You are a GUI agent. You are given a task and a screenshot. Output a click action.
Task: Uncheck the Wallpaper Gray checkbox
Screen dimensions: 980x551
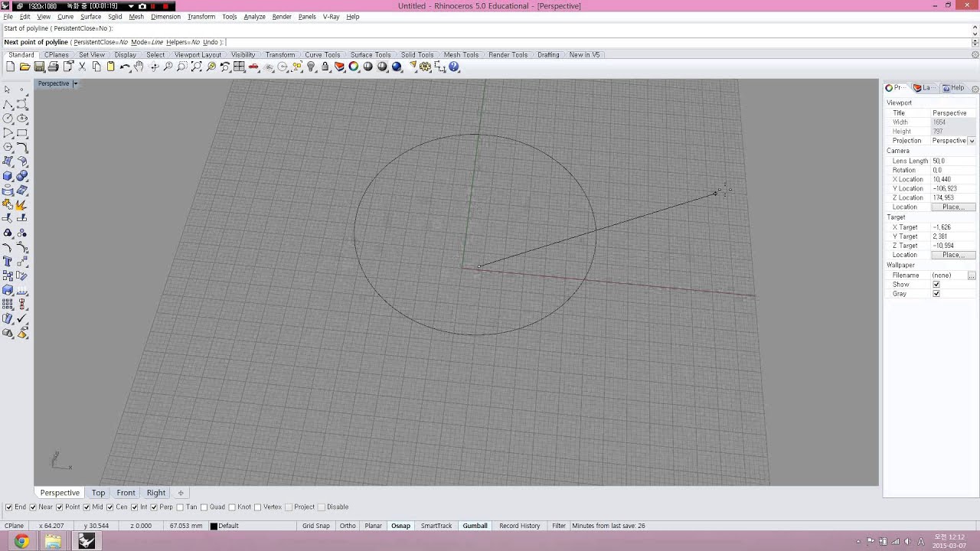[x=936, y=294]
